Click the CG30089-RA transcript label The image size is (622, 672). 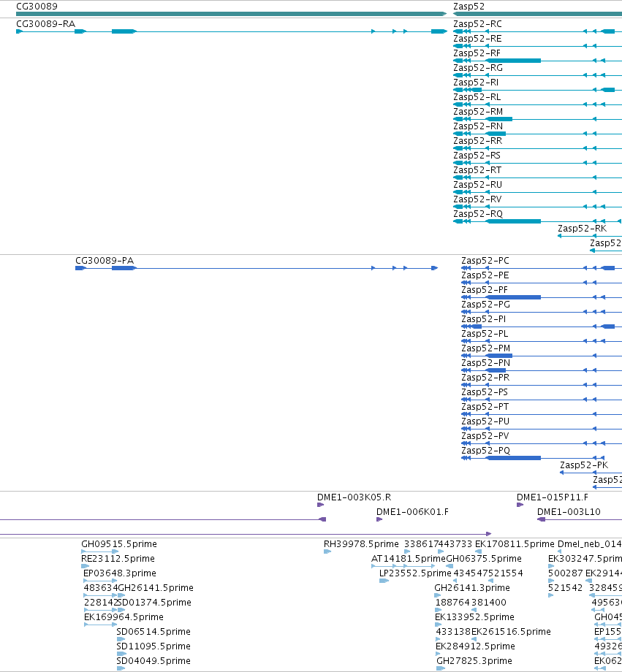(x=45, y=24)
